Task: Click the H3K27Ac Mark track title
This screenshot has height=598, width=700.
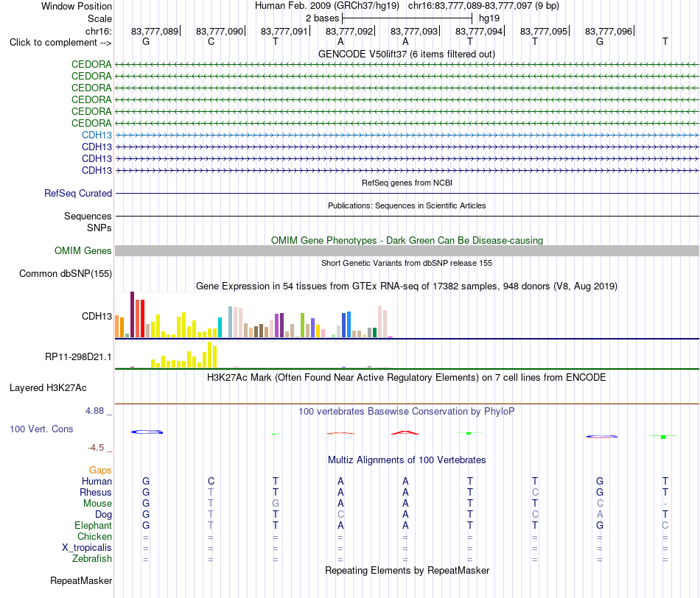Action: tap(406, 378)
